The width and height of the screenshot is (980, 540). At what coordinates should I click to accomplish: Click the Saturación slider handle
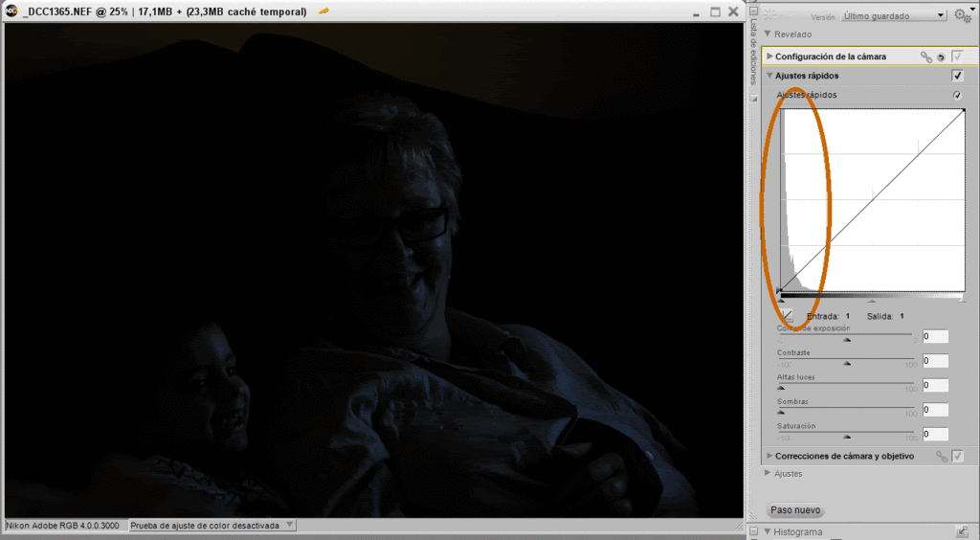(847, 437)
